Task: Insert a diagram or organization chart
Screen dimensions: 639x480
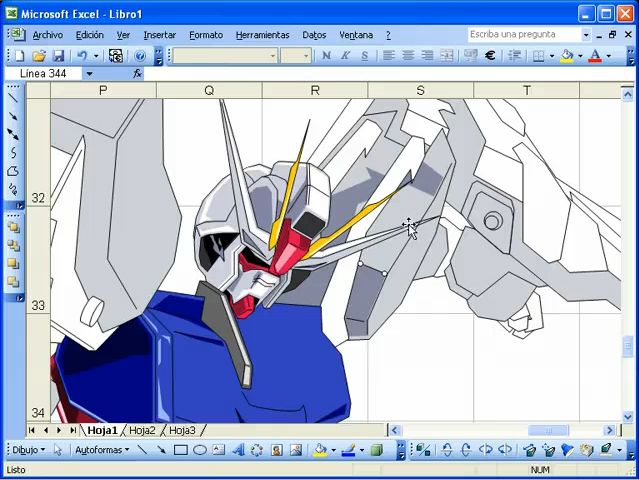Action: (x=257, y=450)
